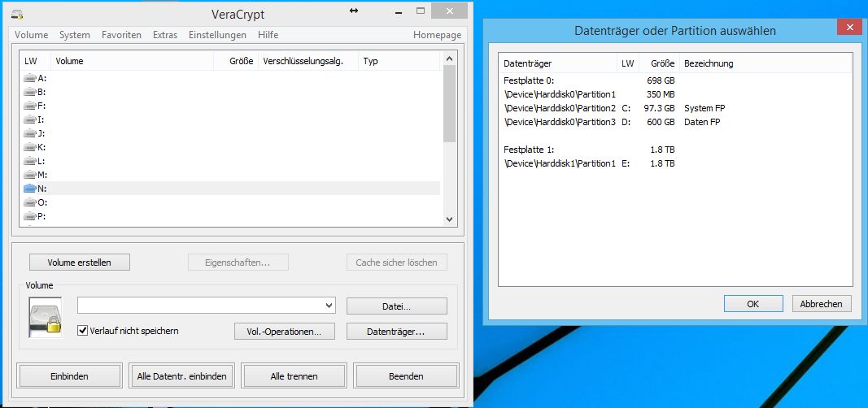The image size is (868, 408).
Task: Select the L: drive slot icon
Action: [x=29, y=161]
